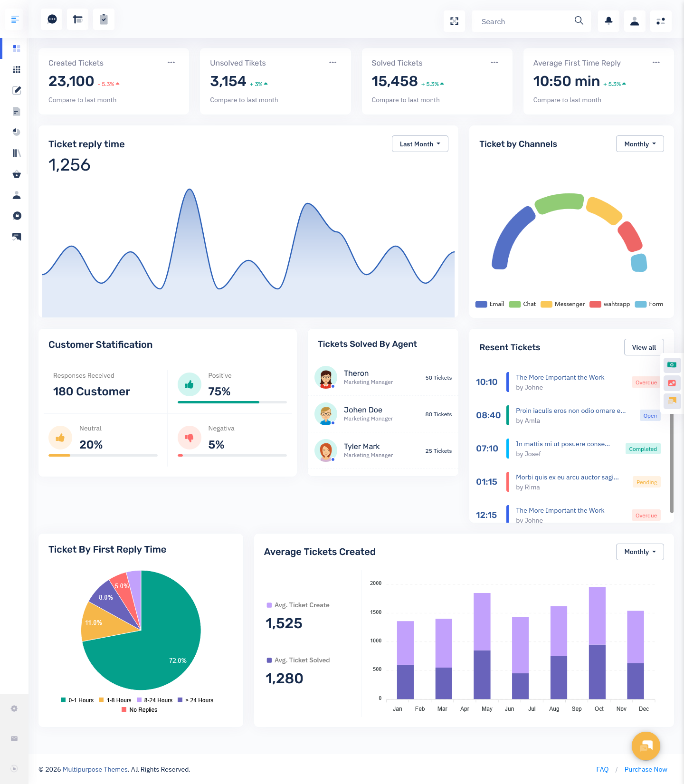The height and width of the screenshot is (784, 684).
Task: Open the notifications bell icon
Action: tap(608, 21)
